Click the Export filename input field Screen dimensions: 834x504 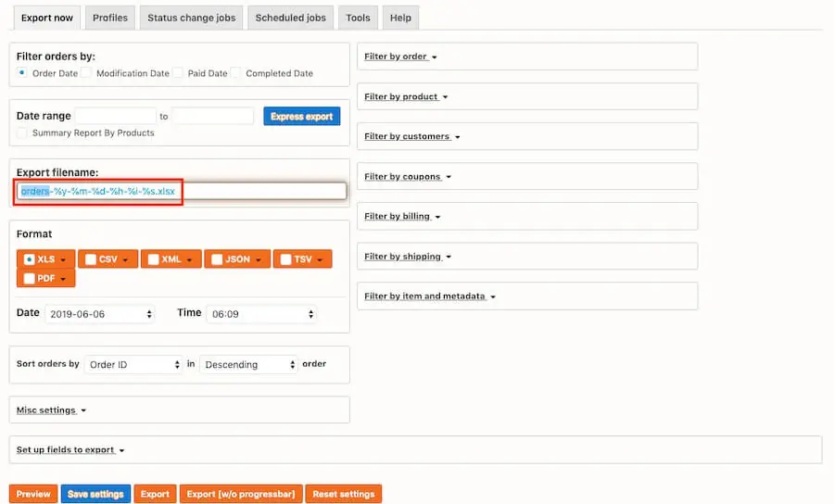182,192
